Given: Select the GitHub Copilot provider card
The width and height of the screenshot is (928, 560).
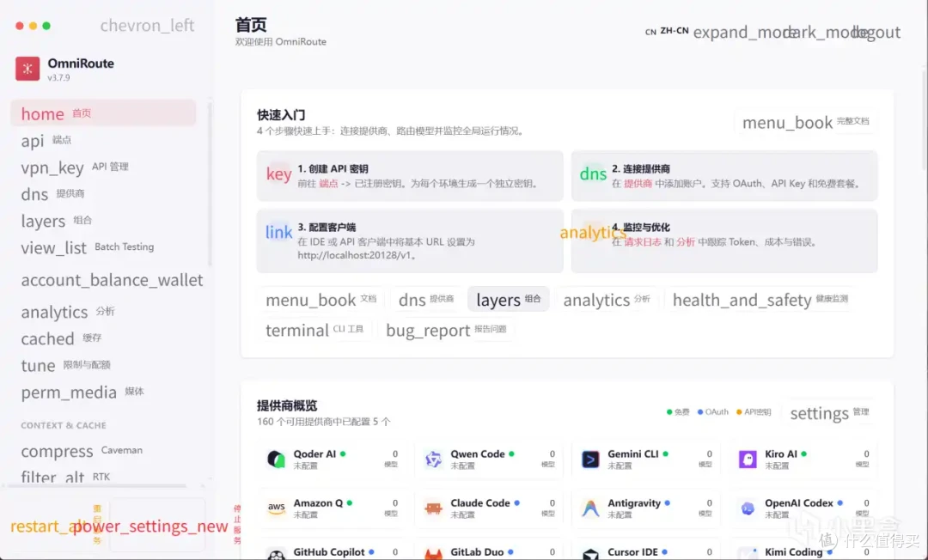Looking at the screenshot, I should (333, 550).
